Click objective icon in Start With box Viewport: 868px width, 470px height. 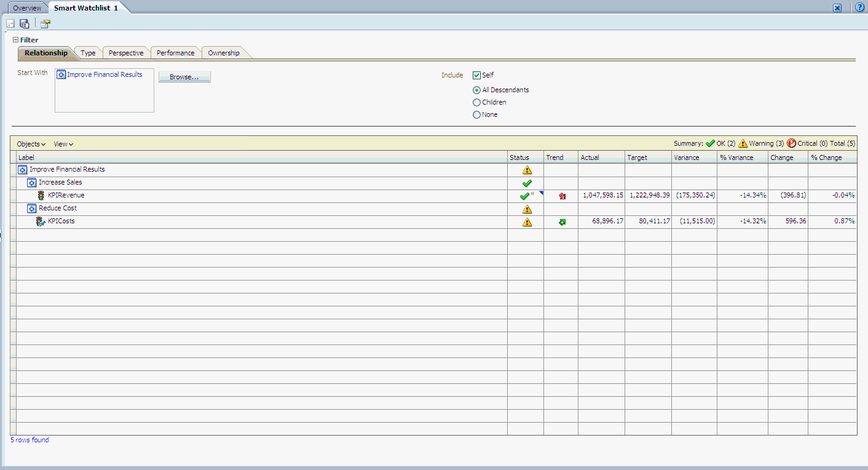(x=61, y=75)
